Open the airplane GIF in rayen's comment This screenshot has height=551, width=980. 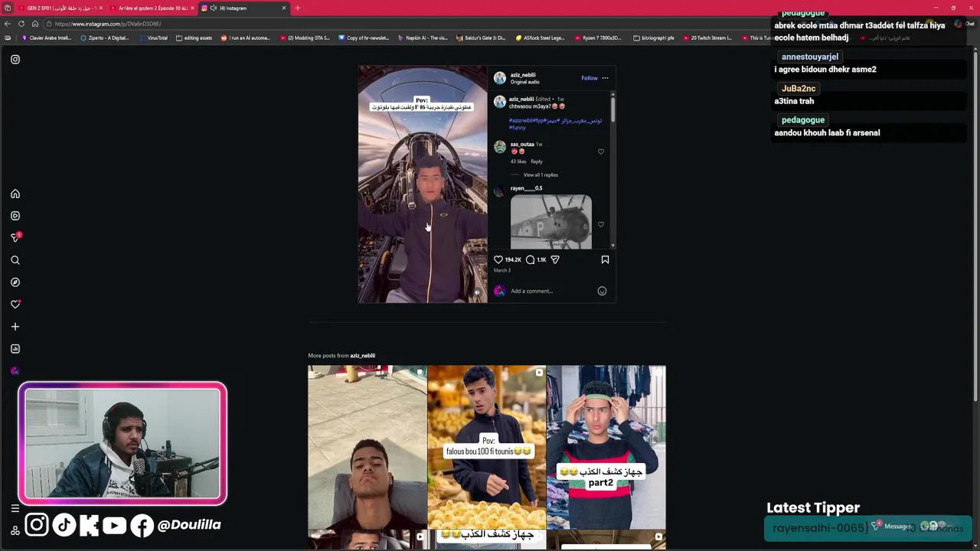tap(551, 222)
